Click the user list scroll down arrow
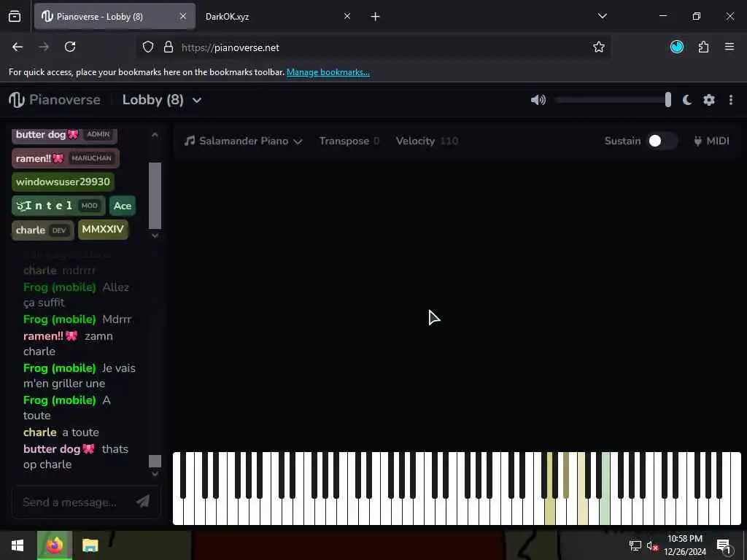Image resolution: width=747 pixels, height=560 pixels. pos(155,236)
